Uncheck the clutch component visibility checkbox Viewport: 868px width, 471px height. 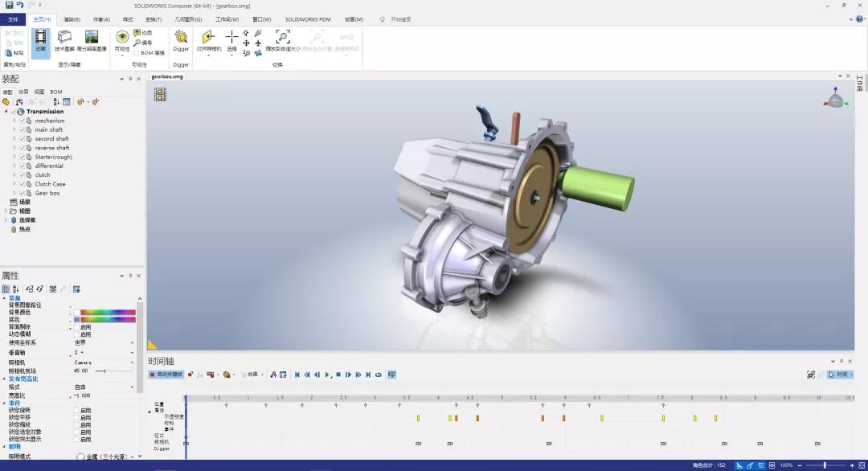click(22, 175)
